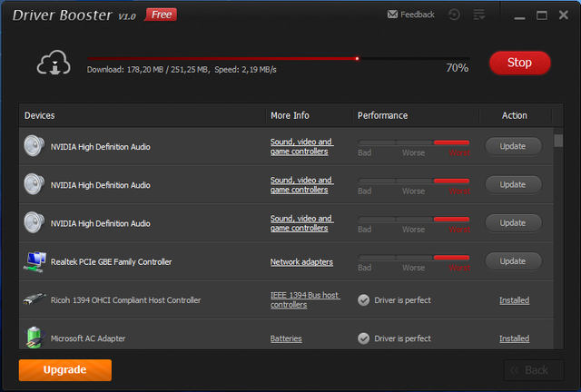Click the Microsoft AC Adapter battery icon
The height and width of the screenshot is (392, 581).
pyautogui.click(x=34, y=338)
